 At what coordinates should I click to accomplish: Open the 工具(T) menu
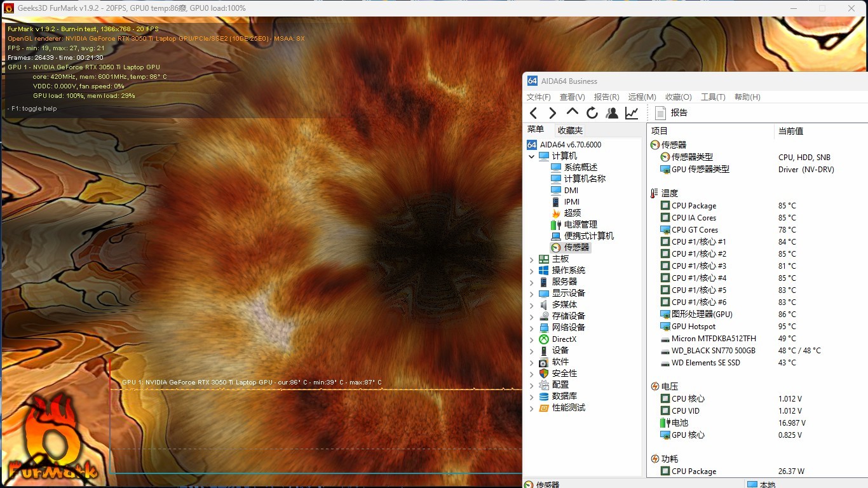click(713, 97)
